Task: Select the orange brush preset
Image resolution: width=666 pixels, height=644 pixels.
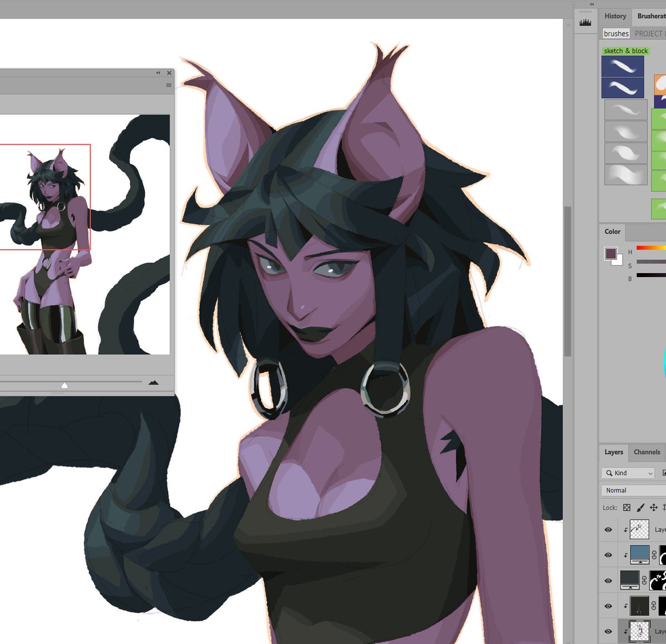Action: point(660,85)
